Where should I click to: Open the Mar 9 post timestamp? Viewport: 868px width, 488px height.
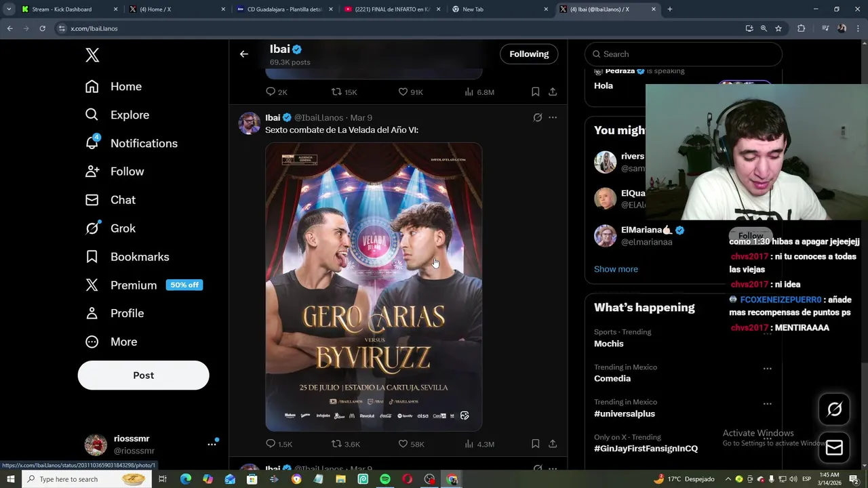click(361, 117)
